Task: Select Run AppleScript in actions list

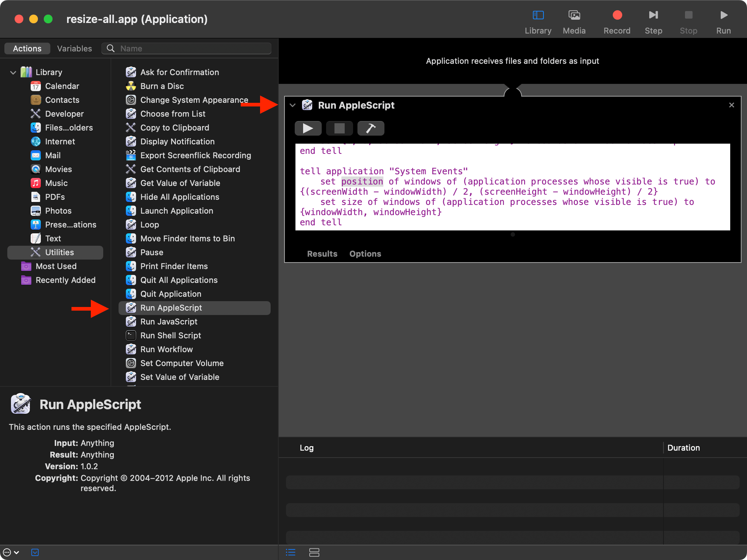Action: coord(194,308)
